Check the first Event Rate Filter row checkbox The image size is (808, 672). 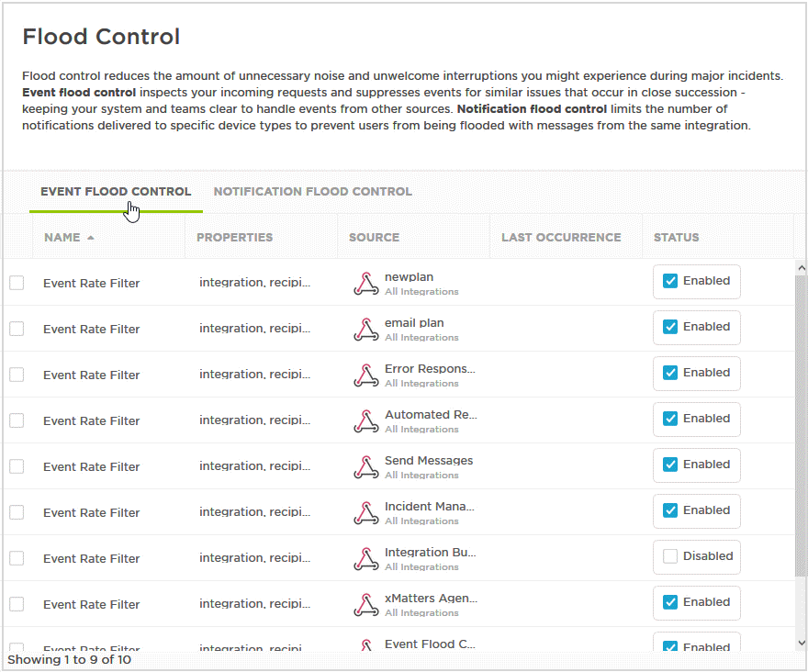16,282
